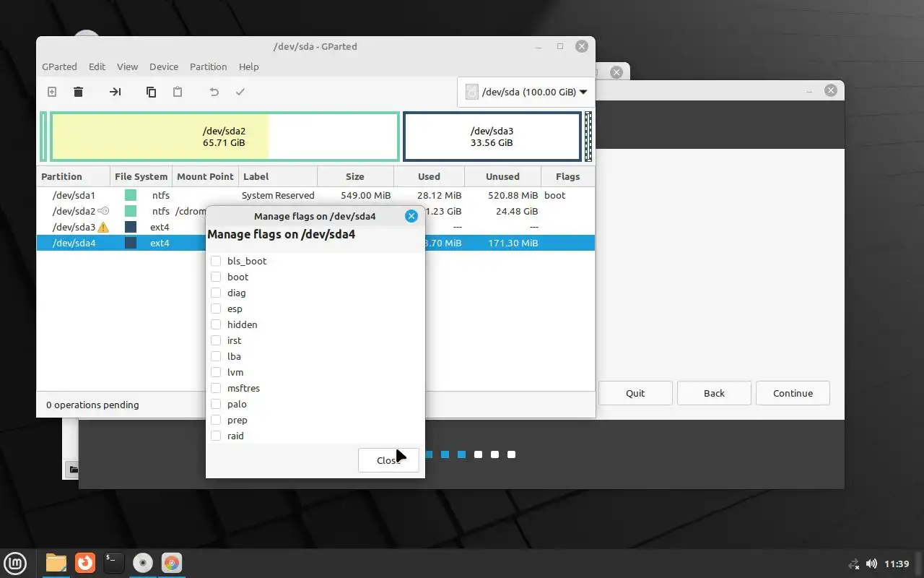The image size is (924, 578).
Task: Click the Unused column header
Action: (502, 176)
